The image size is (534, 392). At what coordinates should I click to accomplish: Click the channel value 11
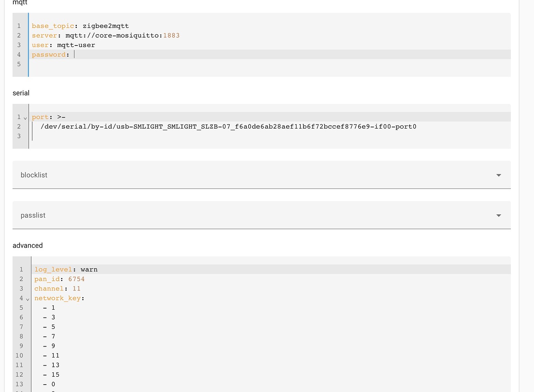(x=76, y=288)
